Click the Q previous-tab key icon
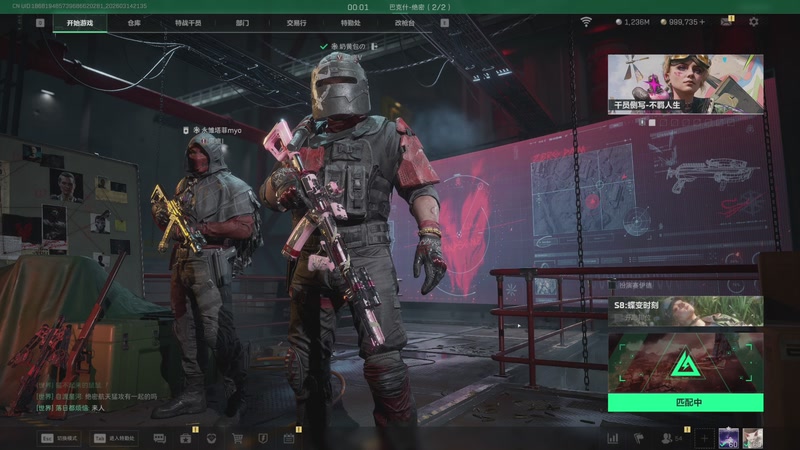This screenshot has height=450, width=800. (40, 23)
